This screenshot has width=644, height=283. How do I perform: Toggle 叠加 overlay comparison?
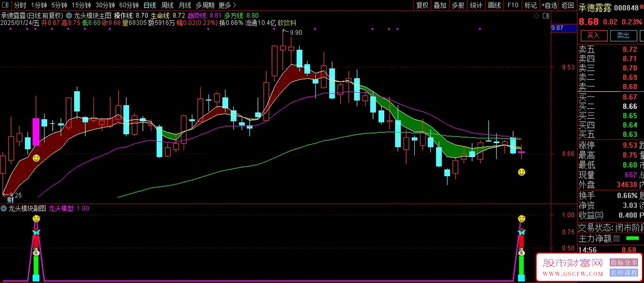440,5
